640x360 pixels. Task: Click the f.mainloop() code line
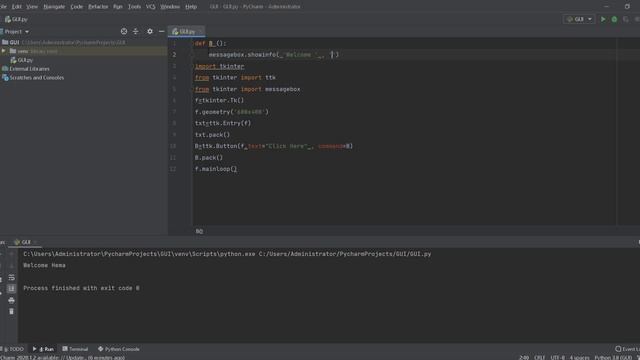point(216,169)
